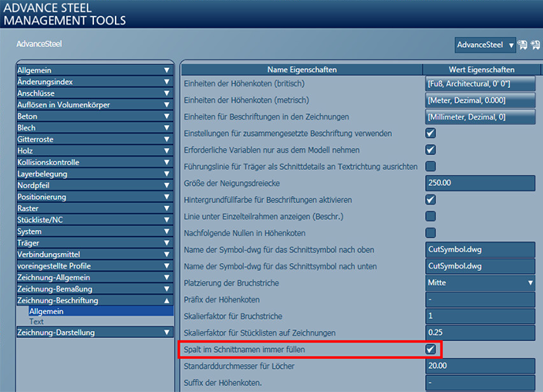The height and width of the screenshot is (392, 543).
Task: Edit Skalierfaktor für Stücklisten field 0.25
Action: pos(480,333)
